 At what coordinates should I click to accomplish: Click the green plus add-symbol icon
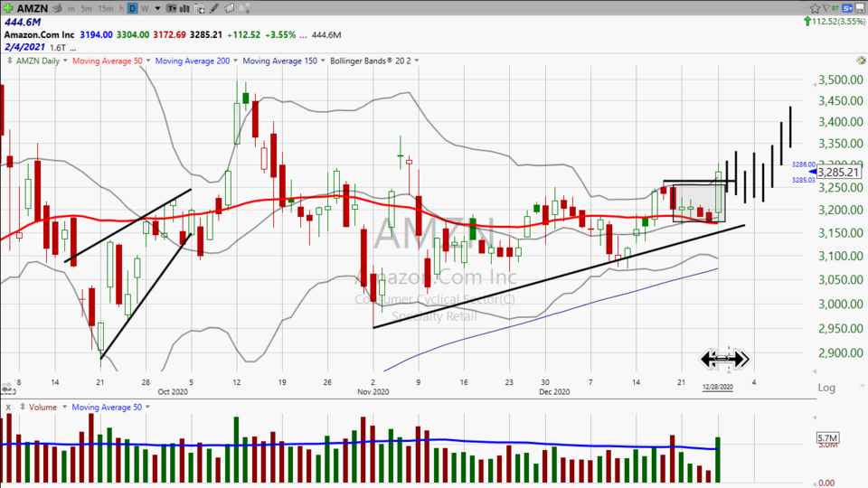pyautogui.click(x=8, y=8)
